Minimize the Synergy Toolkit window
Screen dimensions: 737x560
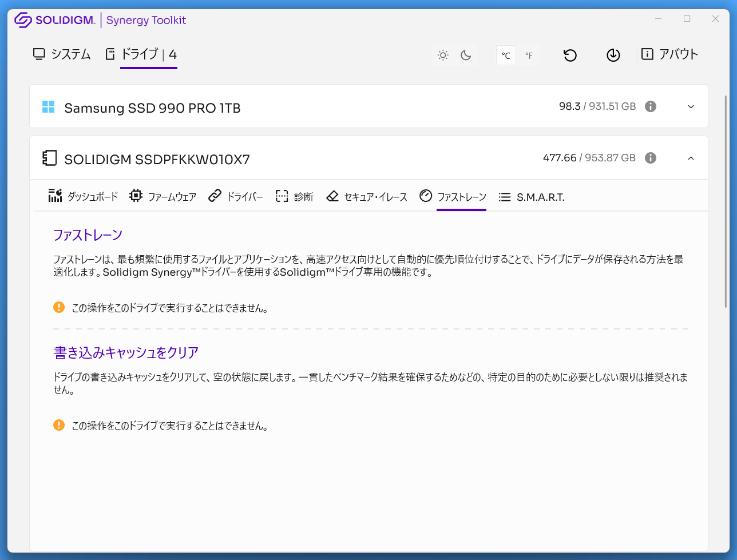pos(658,19)
